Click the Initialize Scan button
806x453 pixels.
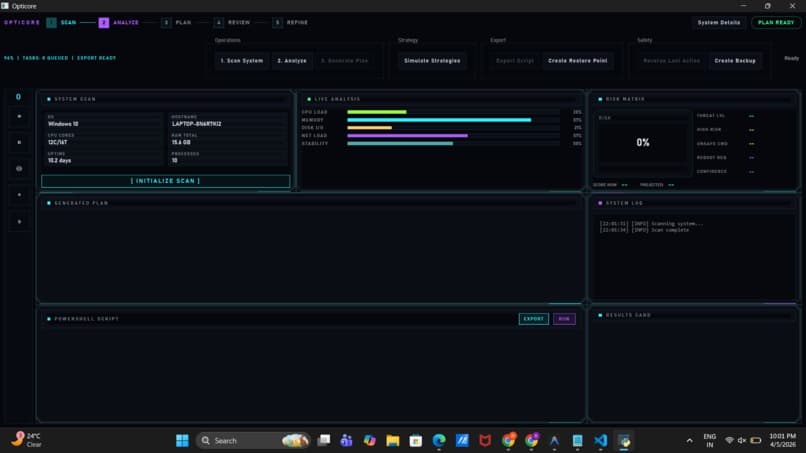pyautogui.click(x=166, y=181)
